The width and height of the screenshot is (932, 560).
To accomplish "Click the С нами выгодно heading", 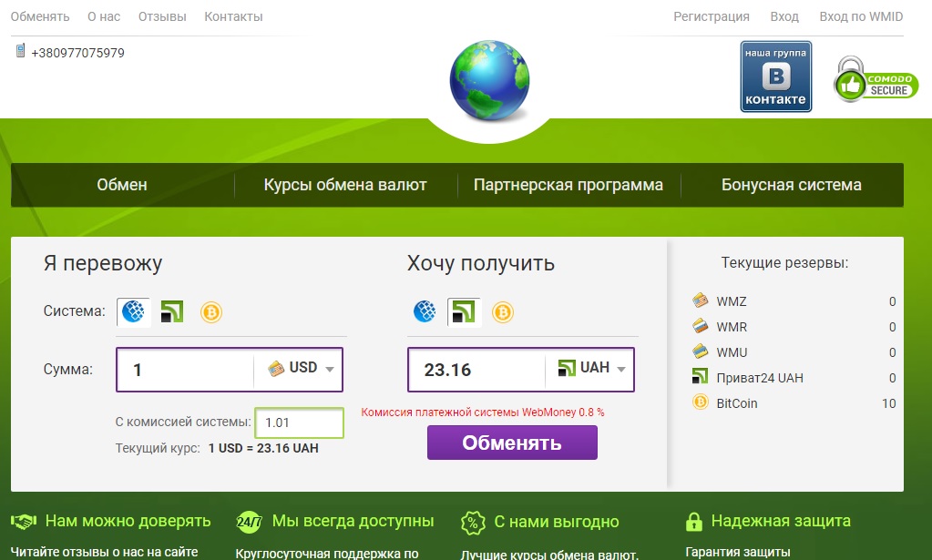I will click(x=557, y=522).
